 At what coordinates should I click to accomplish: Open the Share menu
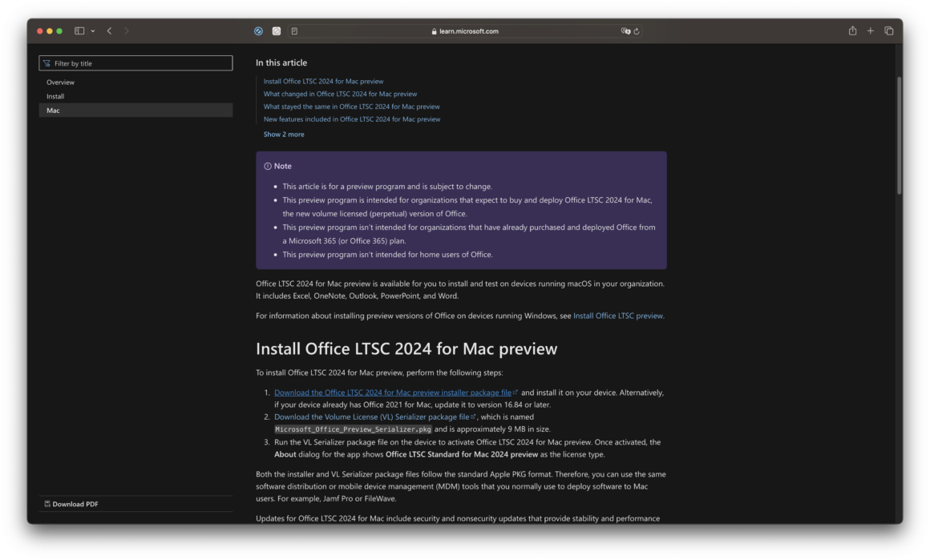(852, 30)
